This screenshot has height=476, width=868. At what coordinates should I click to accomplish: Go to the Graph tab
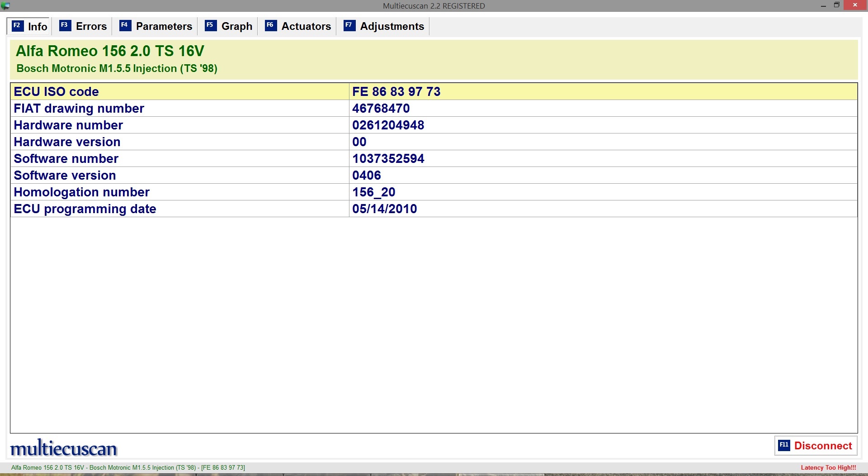[236, 26]
